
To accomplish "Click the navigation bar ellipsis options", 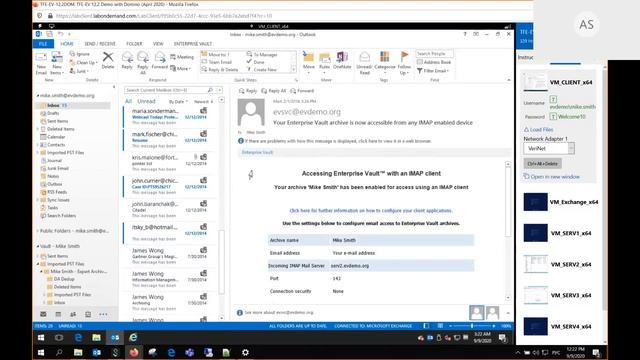I will 103,314.
